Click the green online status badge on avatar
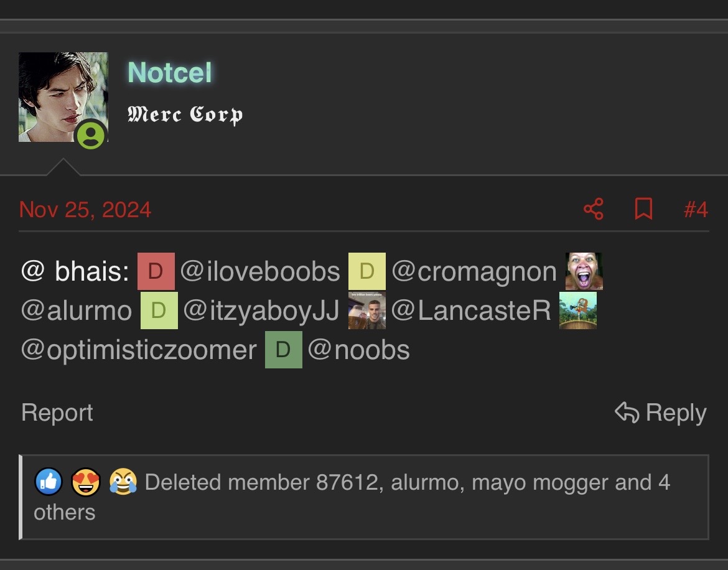The height and width of the screenshot is (570, 728). (x=91, y=135)
